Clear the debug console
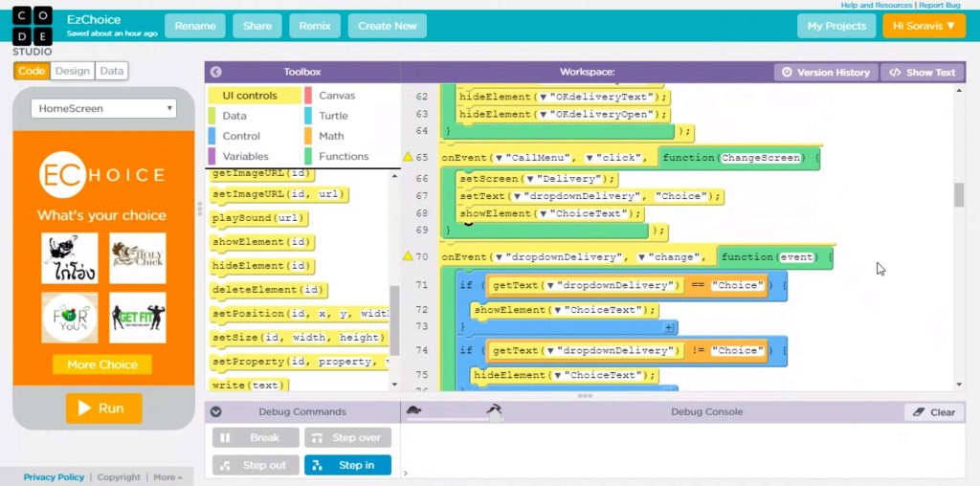 [x=934, y=412]
